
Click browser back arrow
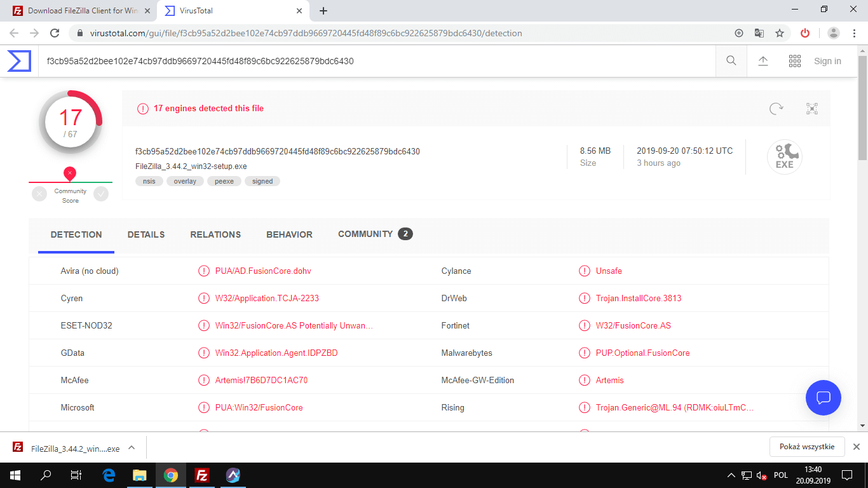point(14,33)
